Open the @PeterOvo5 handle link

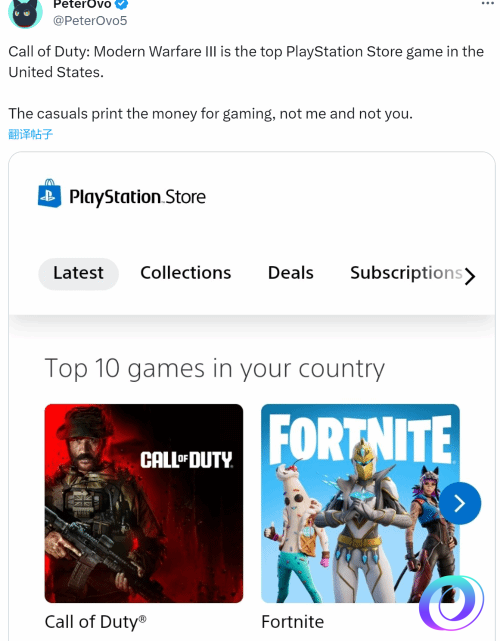[90, 20]
